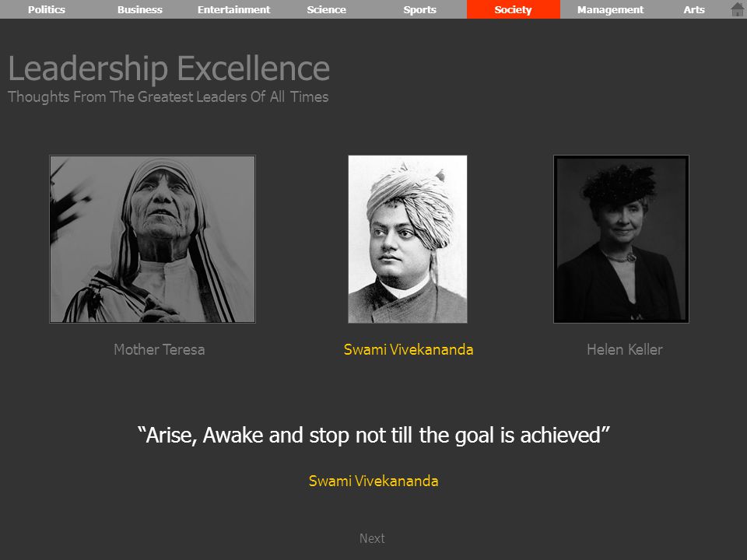The image size is (747, 560).
Task: Go to the Sports tab
Action: coord(419,9)
